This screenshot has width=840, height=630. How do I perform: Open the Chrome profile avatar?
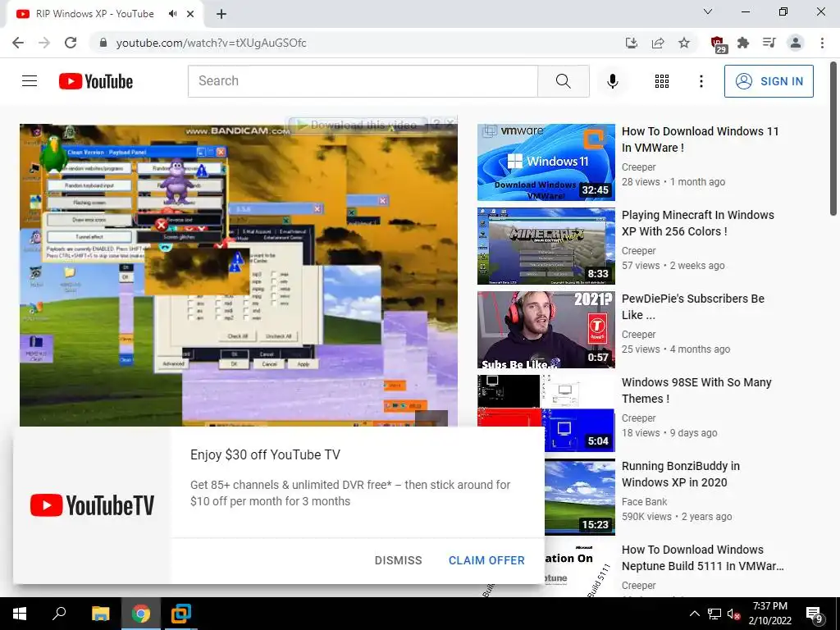point(796,43)
